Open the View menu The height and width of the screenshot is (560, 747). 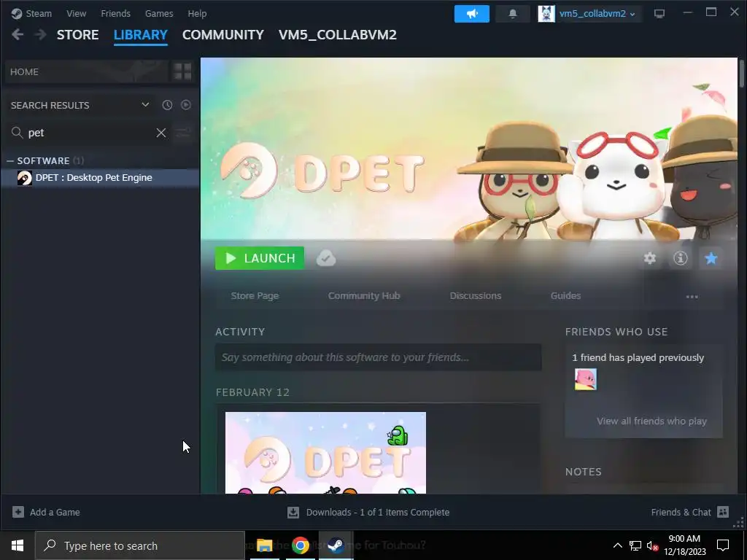(76, 13)
